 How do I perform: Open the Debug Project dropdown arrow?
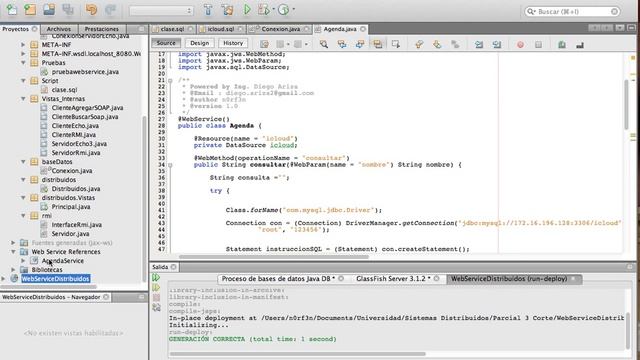tap(273, 9)
